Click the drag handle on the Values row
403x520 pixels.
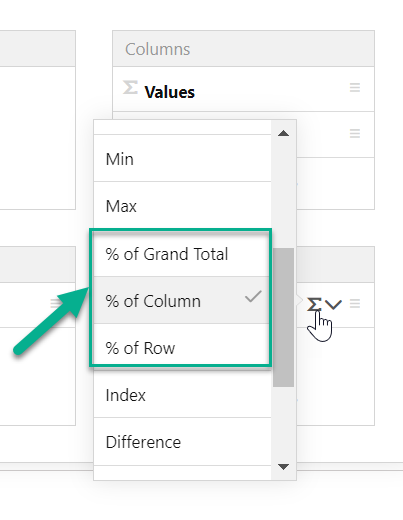355,88
